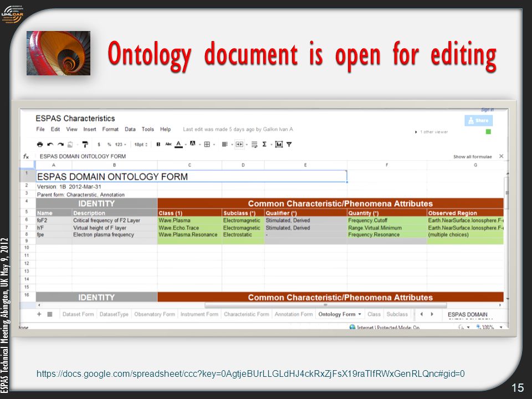This screenshot has width=532, height=399.
Task: Click the Sigma functions icon
Action: (264, 145)
